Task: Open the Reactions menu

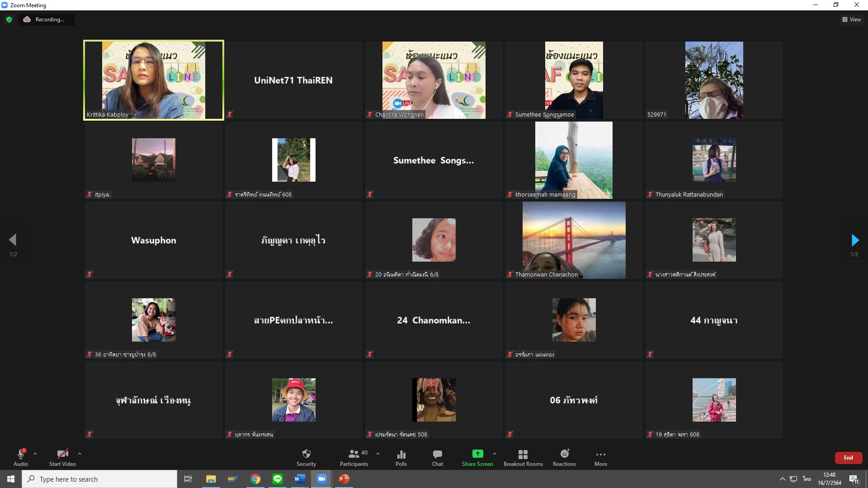Action: coord(564,457)
